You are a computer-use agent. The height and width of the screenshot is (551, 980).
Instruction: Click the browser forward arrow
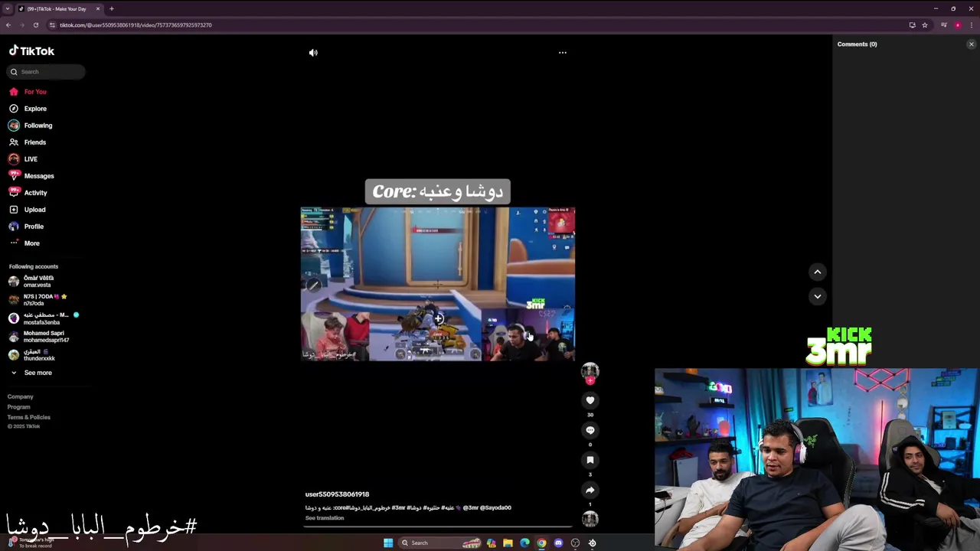22,25
